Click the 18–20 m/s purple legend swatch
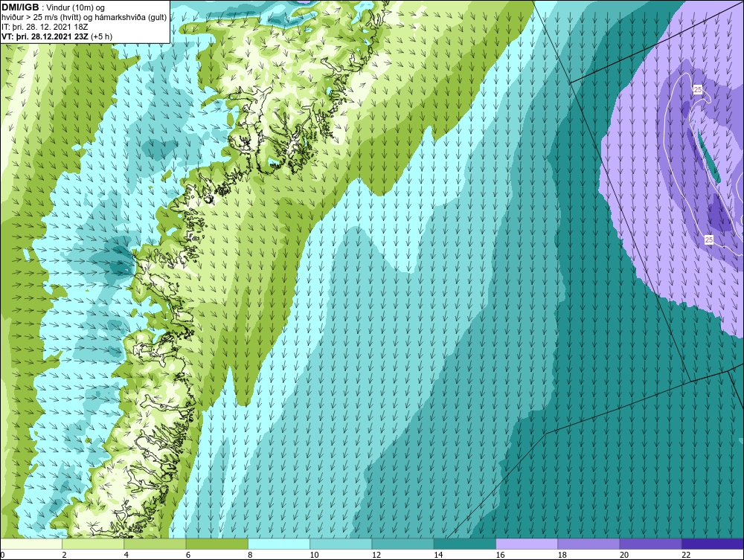Screen dimensions: 744x560 (x=589, y=544)
